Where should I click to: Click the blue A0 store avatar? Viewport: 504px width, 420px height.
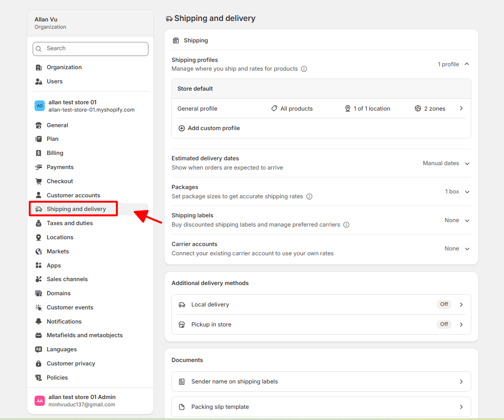(x=39, y=106)
